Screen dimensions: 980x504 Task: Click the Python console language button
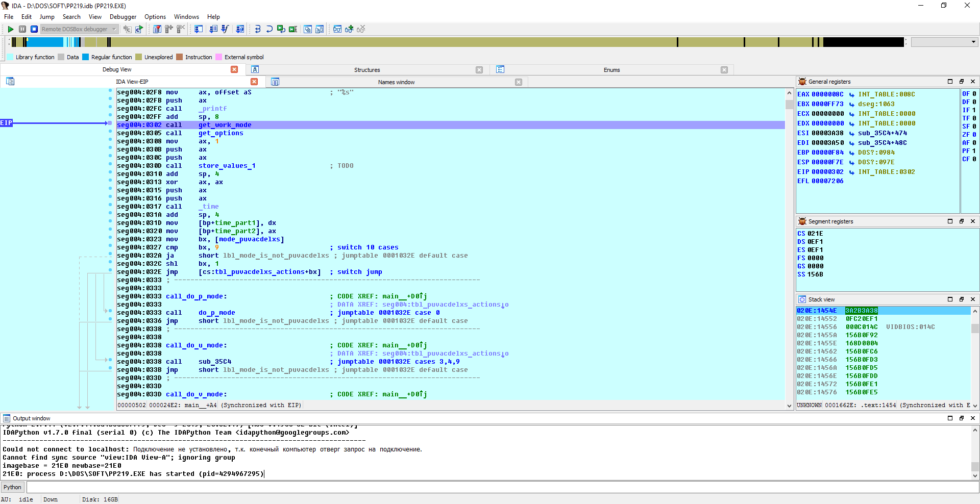12,487
